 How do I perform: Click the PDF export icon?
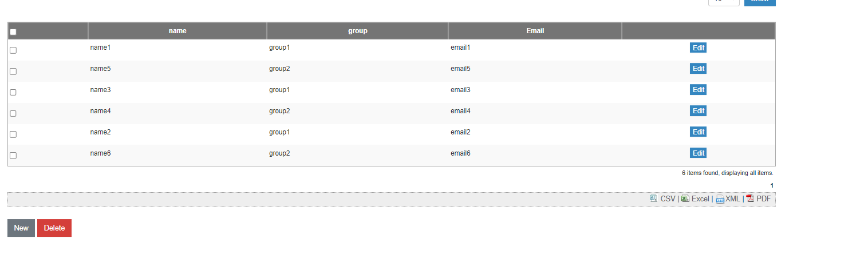pos(750,198)
